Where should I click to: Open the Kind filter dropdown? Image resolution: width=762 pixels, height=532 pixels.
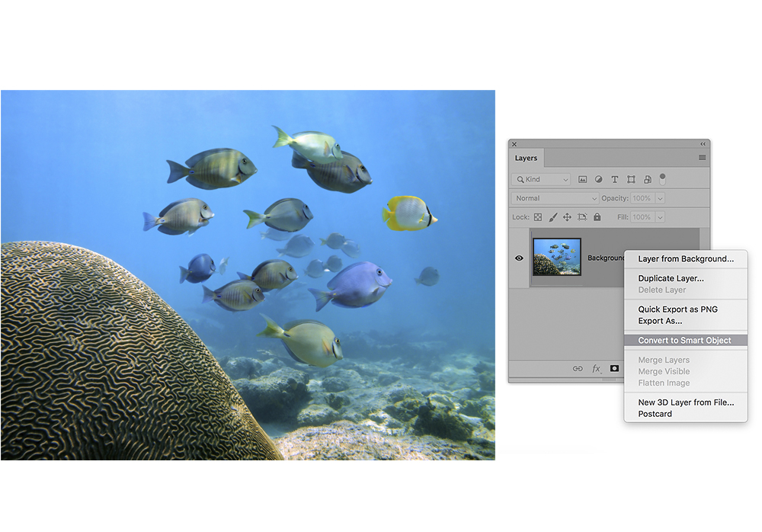[x=542, y=180]
